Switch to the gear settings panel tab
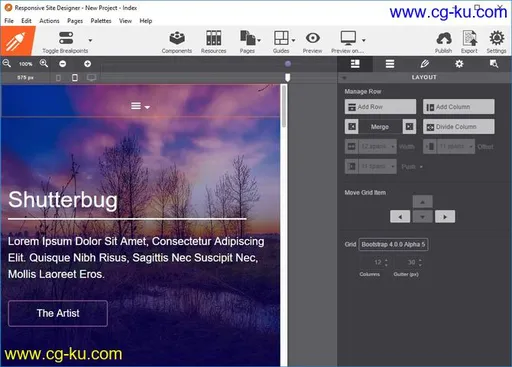This screenshot has height=367, width=512. [x=459, y=64]
